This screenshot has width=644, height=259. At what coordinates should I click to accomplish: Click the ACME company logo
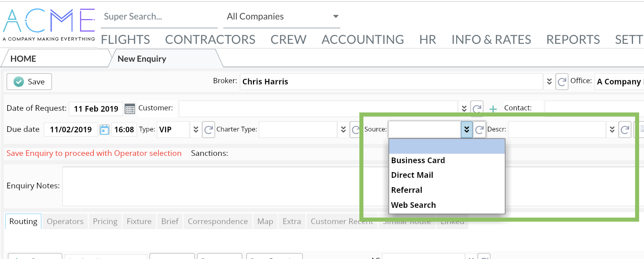point(49,24)
